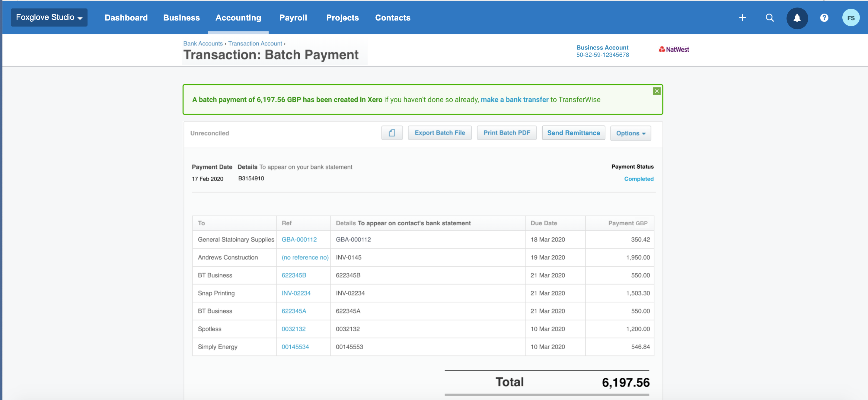Click the Send Remittance button
Screen dimensions: 868x400
coord(573,133)
